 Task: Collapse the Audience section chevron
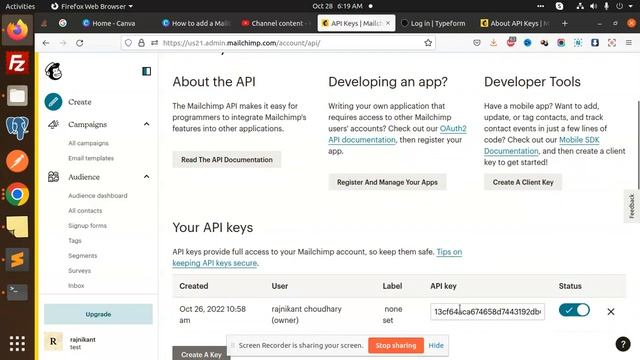pos(147,177)
